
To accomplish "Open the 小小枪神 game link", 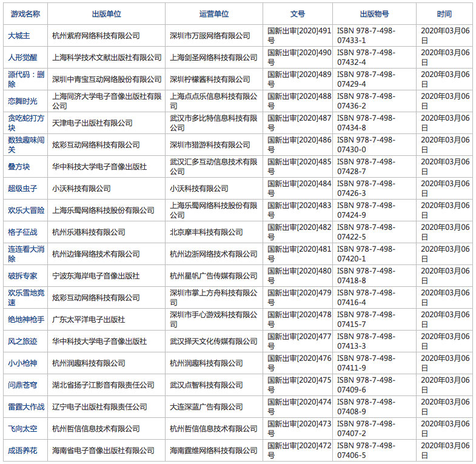I will (x=22, y=363).
